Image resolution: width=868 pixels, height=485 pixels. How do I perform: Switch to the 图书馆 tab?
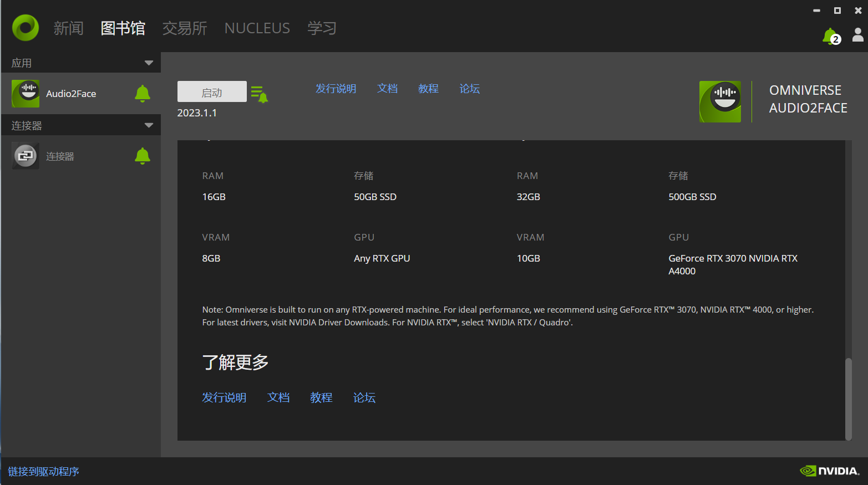pyautogui.click(x=123, y=28)
